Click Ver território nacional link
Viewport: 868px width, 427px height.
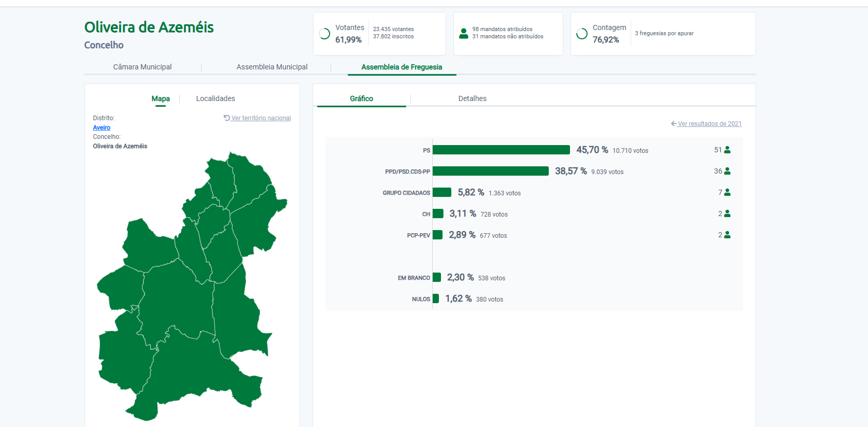pos(261,118)
